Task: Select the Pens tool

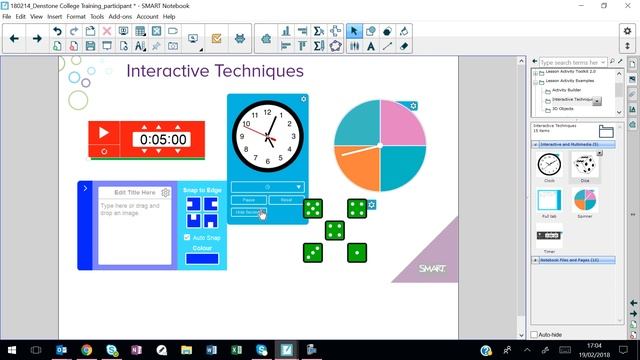Action: (x=354, y=46)
